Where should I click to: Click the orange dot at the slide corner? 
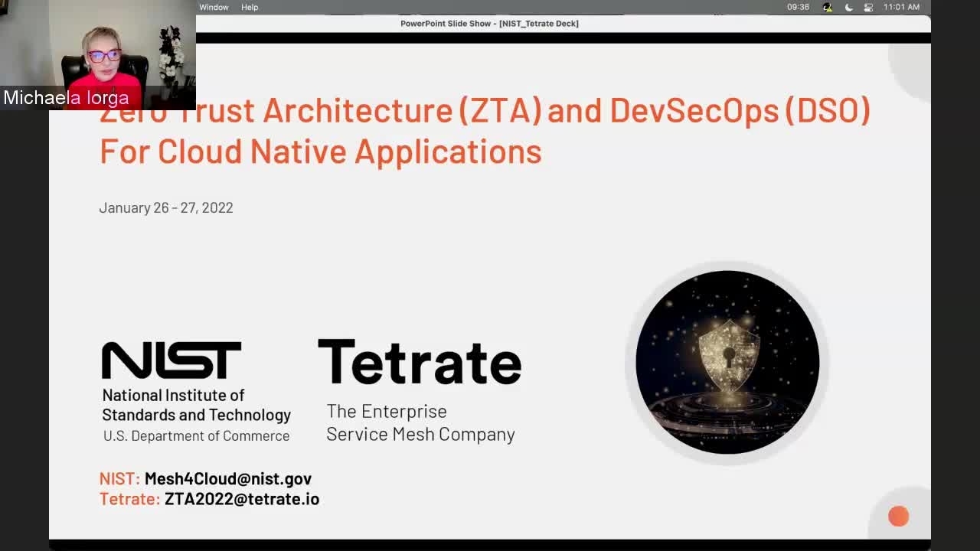[898, 517]
